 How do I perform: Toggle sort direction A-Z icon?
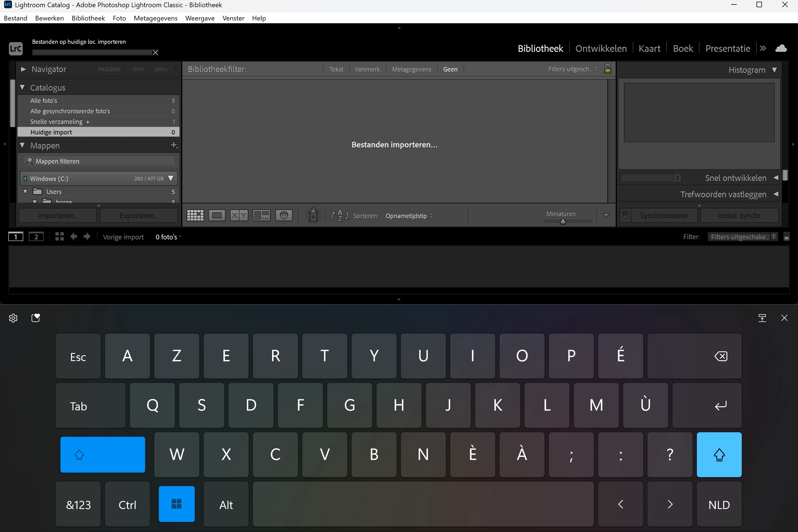pyautogui.click(x=340, y=216)
